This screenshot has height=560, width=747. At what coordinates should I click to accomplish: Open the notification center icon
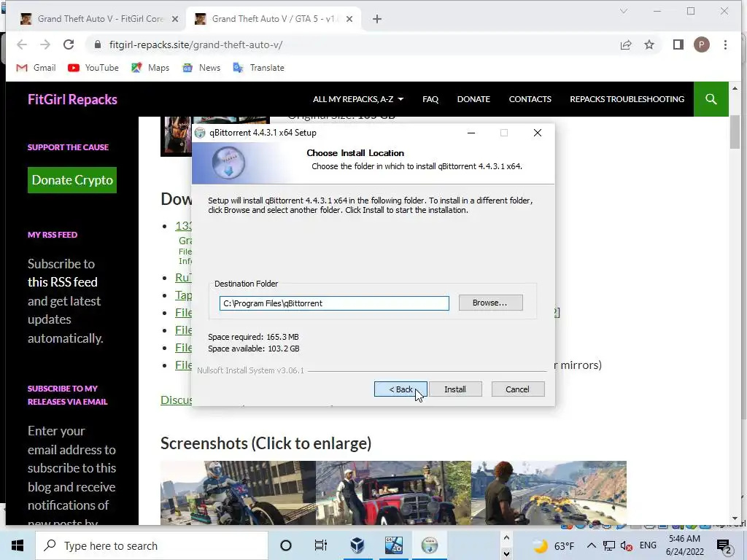click(724, 547)
